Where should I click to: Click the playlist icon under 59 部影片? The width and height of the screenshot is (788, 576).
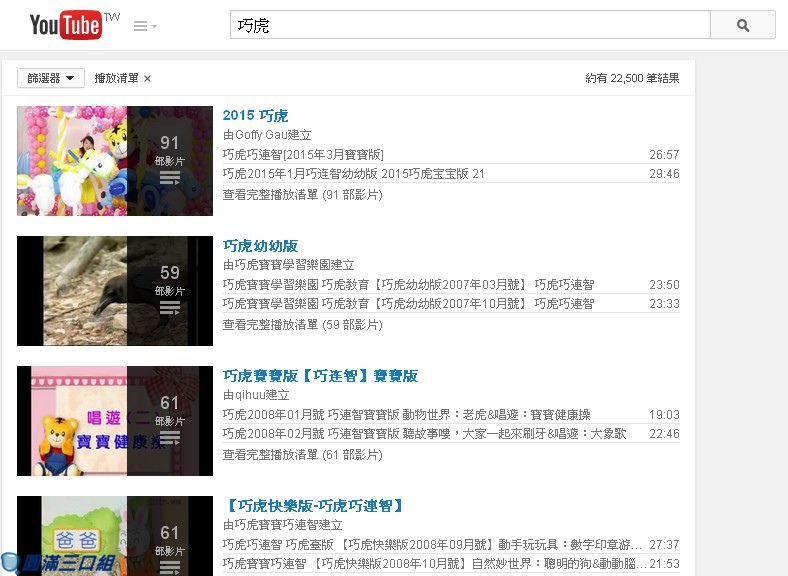[170, 308]
